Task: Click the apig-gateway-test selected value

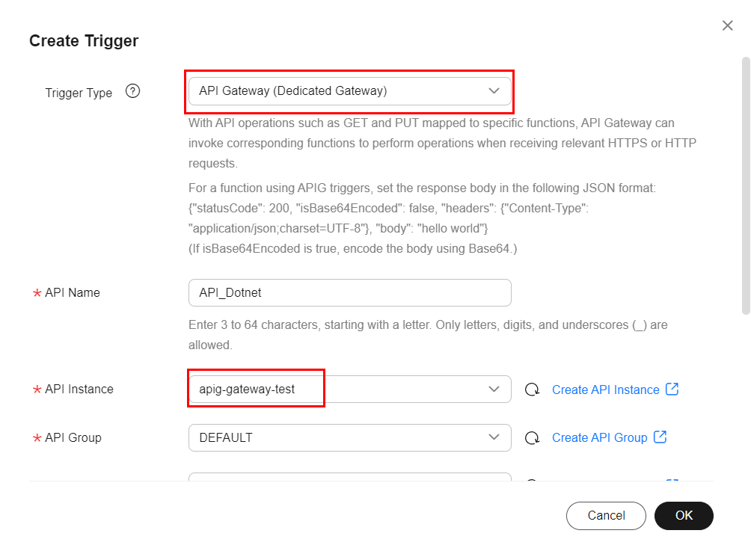Action: [247, 390]
